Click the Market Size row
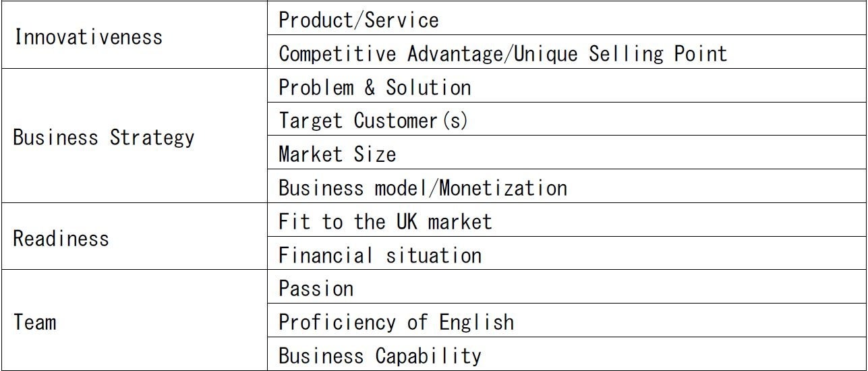The height and width of the screenshot is (371, 868). [x=337, y=154]
